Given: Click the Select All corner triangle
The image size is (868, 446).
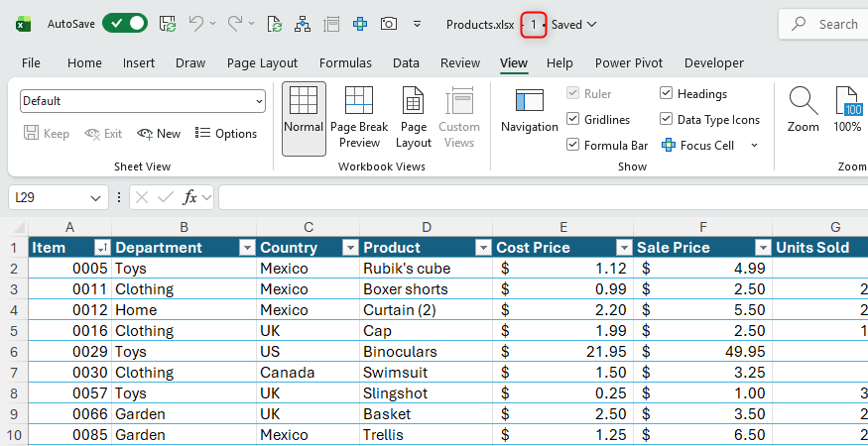Looking at the screenshot, I should click(x=18, y=227).
